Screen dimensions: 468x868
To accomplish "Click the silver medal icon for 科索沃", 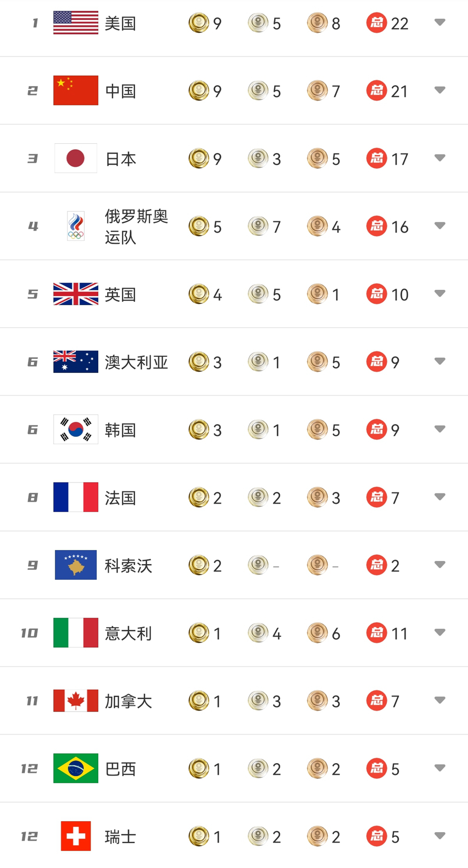I will click(x=258, y=565).
